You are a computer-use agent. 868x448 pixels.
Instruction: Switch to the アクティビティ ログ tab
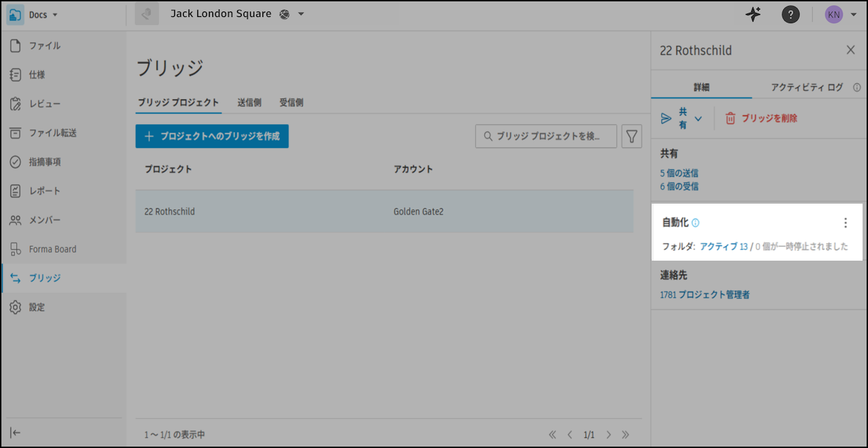(806, 88)
